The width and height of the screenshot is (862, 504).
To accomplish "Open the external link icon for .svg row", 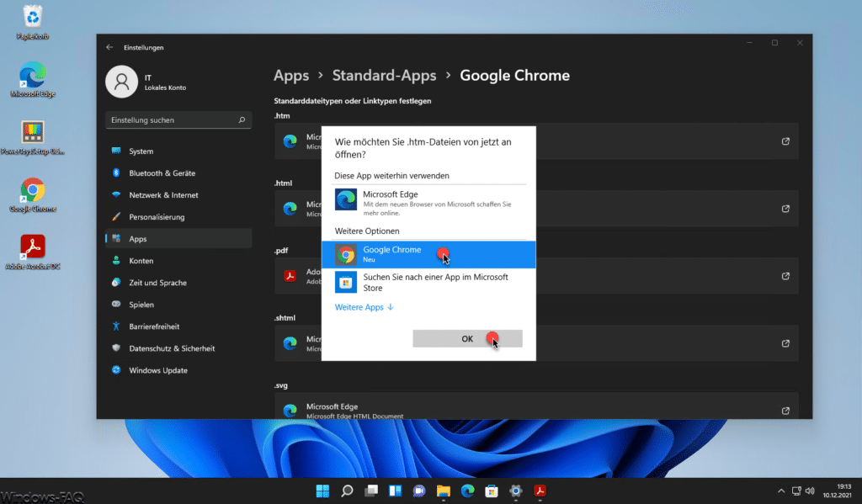I will pos(785,411).
